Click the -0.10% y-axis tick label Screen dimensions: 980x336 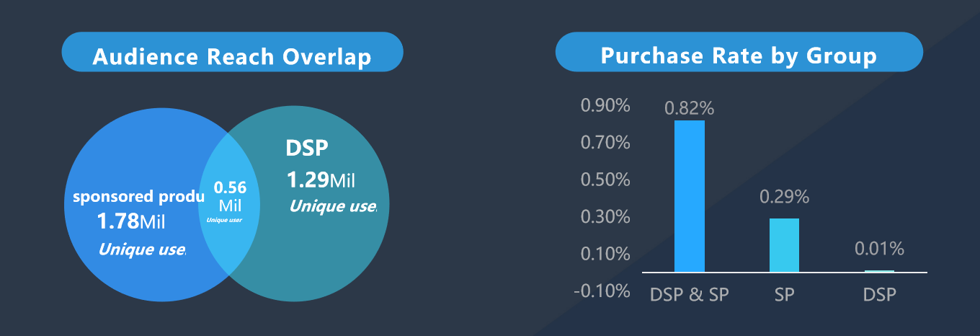coord(602,291)
